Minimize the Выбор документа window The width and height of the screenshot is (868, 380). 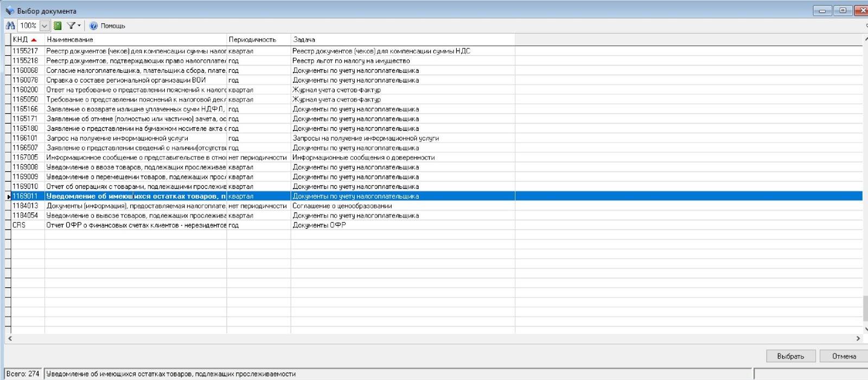pos(822,10)
